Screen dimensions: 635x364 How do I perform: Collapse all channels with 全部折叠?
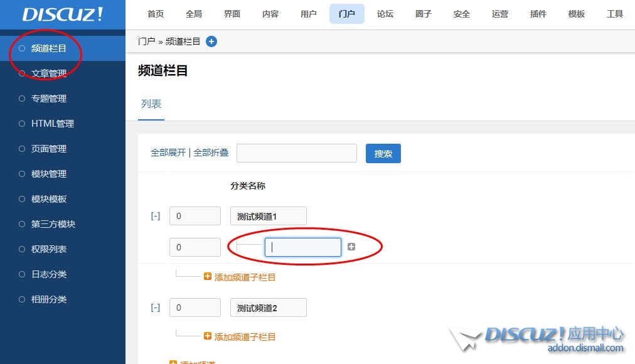[211, 153]
